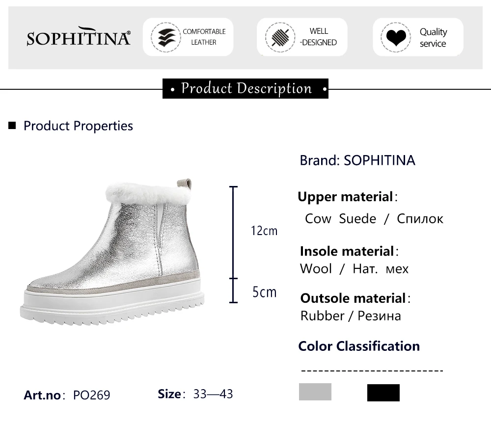Viewport: 491px width, 448px height.
Task: Click the Product Properties heading
Action: point(78,126)
